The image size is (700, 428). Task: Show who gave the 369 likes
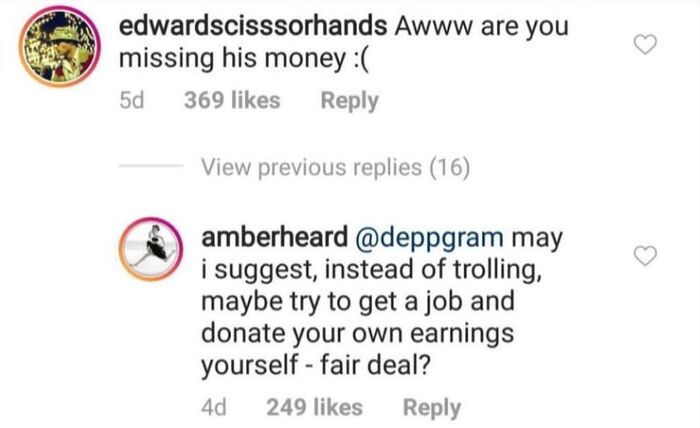[232, 100]
